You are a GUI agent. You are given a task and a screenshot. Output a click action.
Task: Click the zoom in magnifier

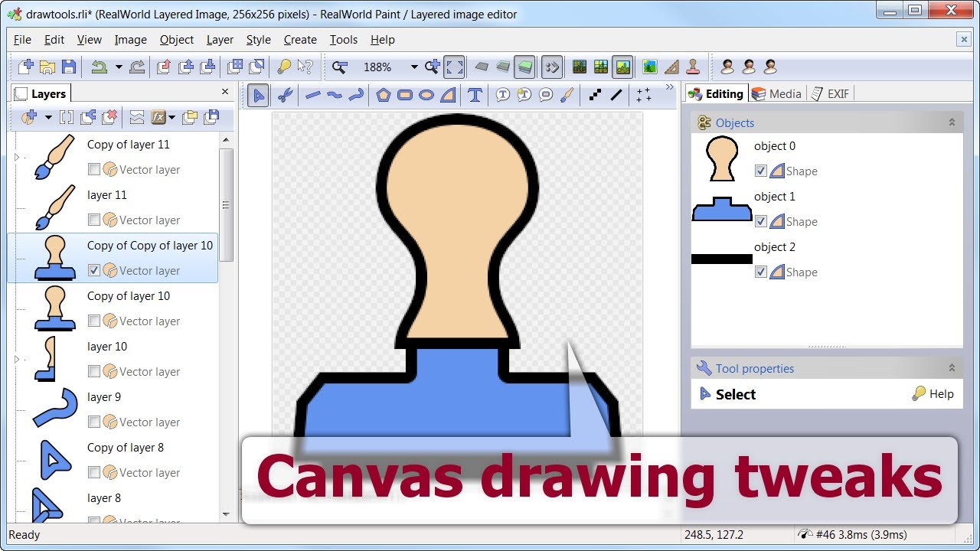coord(432,67)
